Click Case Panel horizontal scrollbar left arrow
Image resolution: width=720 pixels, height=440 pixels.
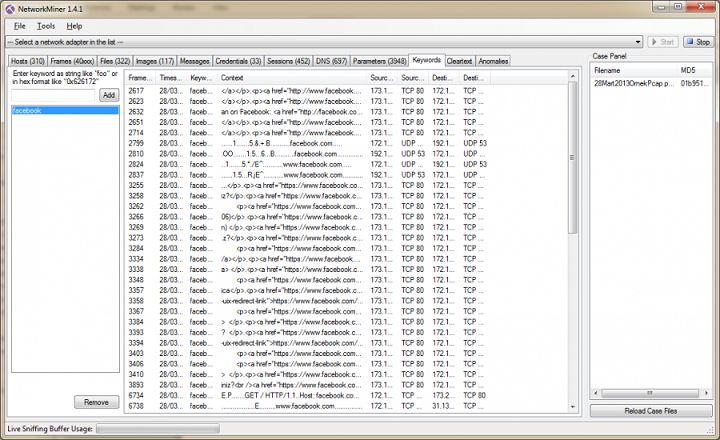coord(596,393)
